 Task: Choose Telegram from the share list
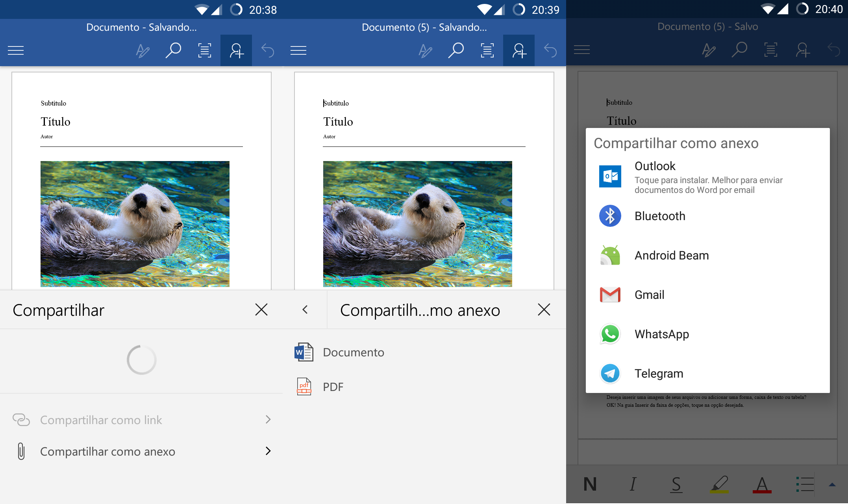(659, 373)
